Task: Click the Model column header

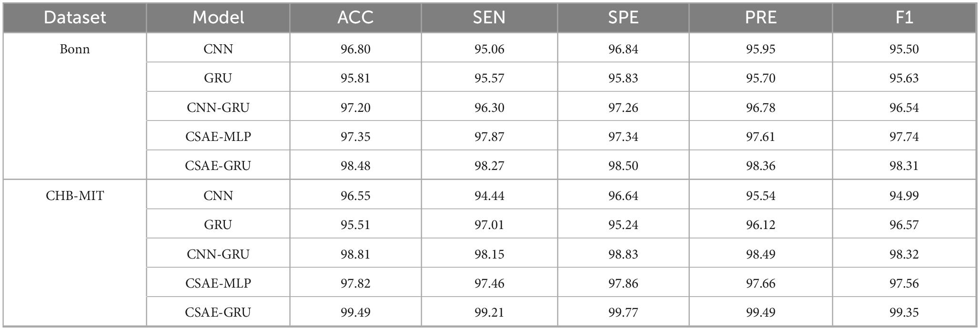Action: (218, 18)
